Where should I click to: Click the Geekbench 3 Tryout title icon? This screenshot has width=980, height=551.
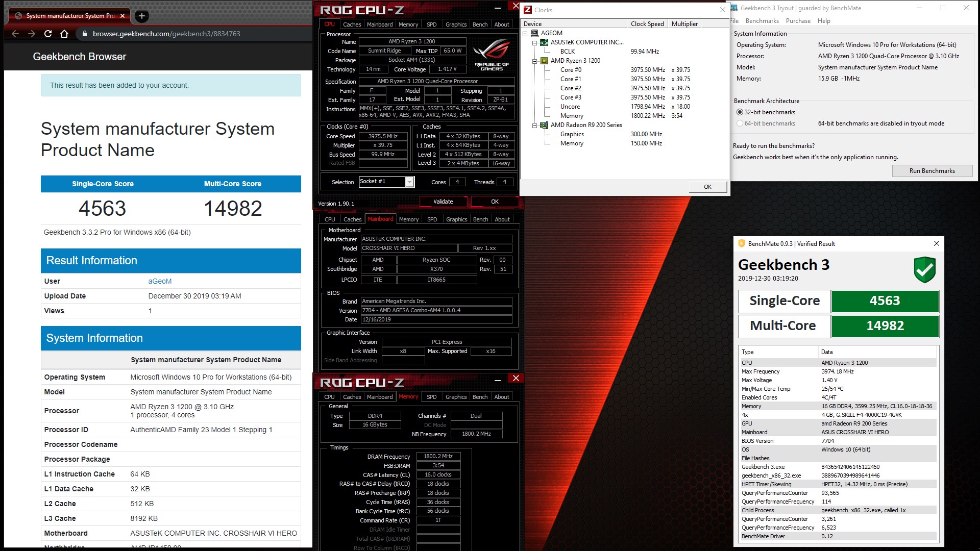pos(734,8)
